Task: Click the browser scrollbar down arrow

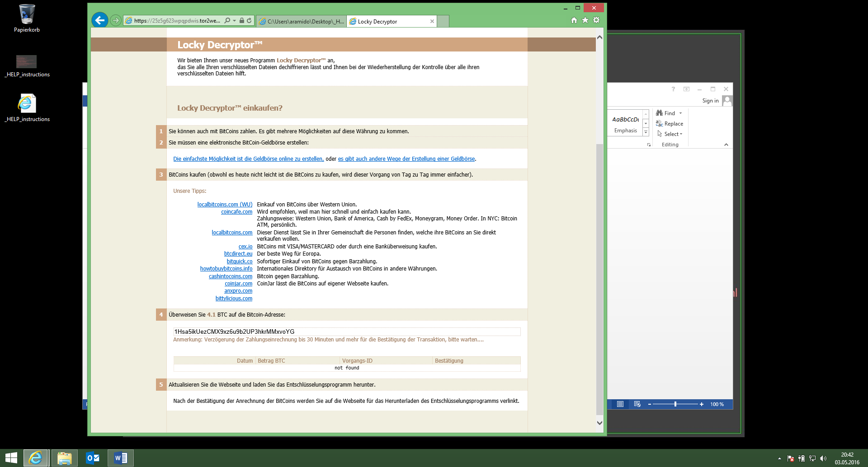Action: click(599, 423)
